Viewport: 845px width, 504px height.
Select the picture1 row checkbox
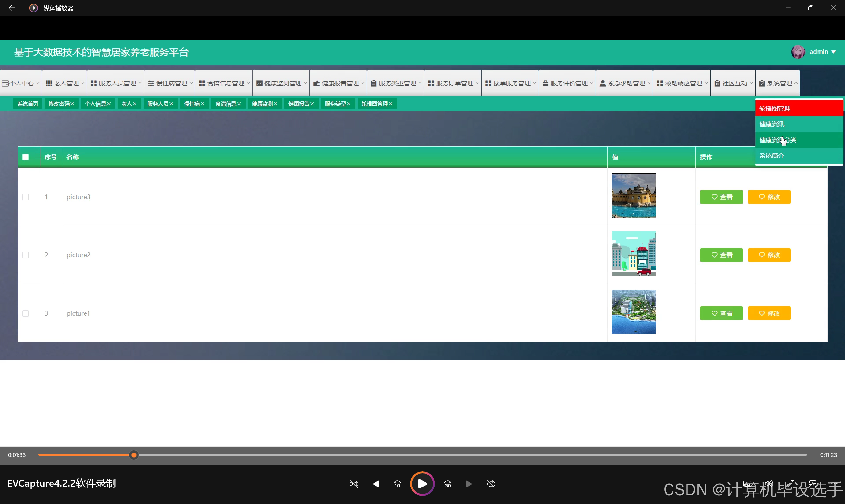(x=25, y=313)
